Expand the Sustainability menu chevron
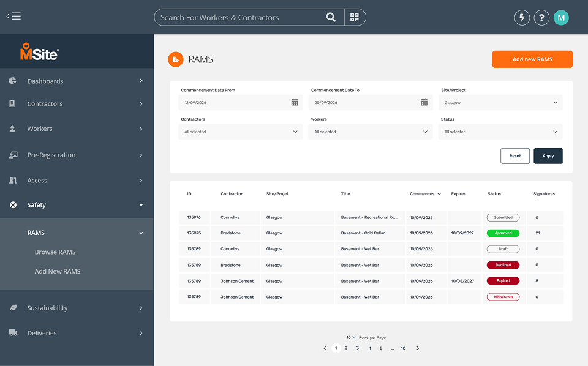This screenshot has height=366, width=588. point(141,308)
